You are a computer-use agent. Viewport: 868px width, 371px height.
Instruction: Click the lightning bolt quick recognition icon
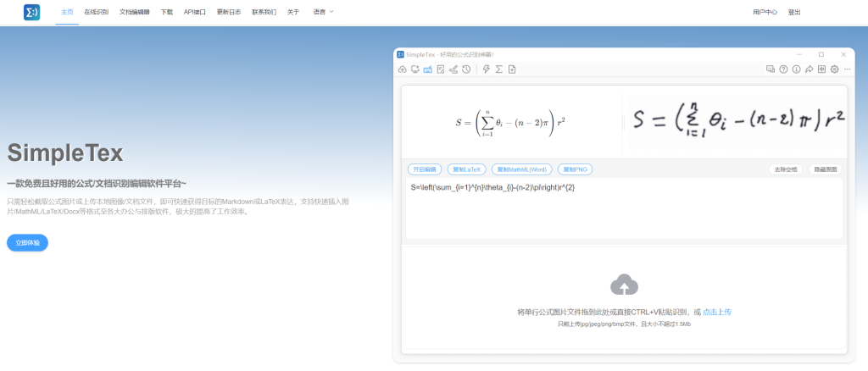pyautogui.click(x=487, y=69)
